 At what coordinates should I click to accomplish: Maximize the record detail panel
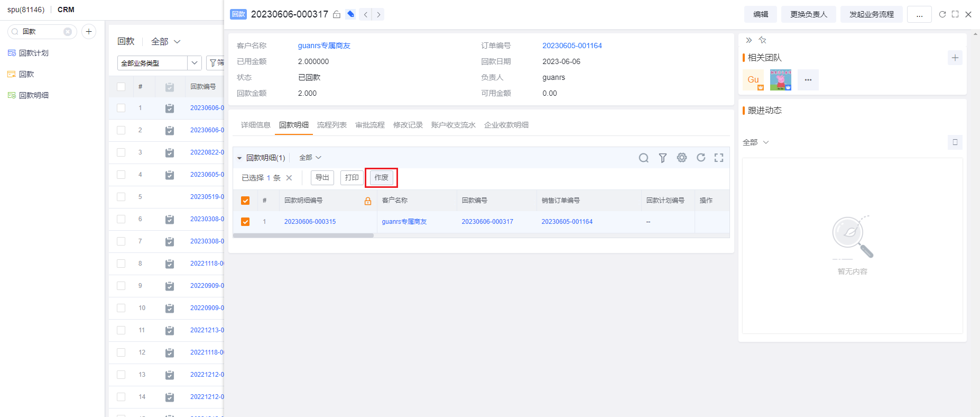(x=955, y=14)
